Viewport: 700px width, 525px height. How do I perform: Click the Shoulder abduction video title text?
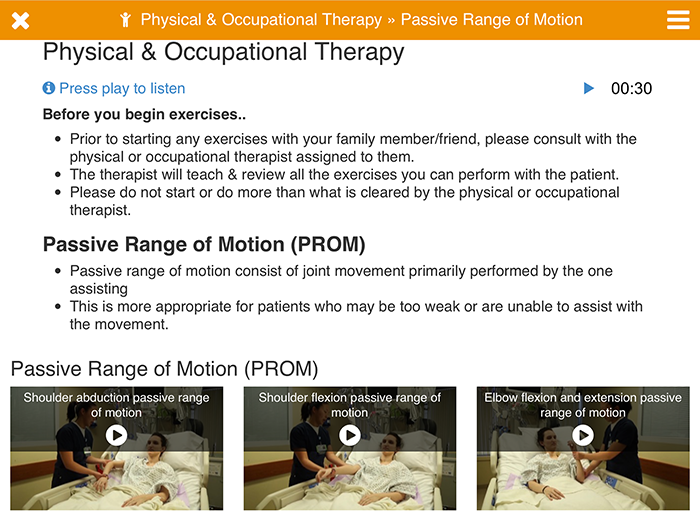tap(117, 405)
